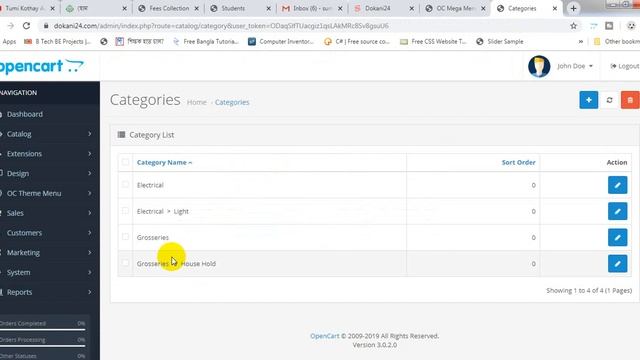This screenshot has width=640, height=360.
Task: Open the John Doe user dropdown
Action: (575, 66)
